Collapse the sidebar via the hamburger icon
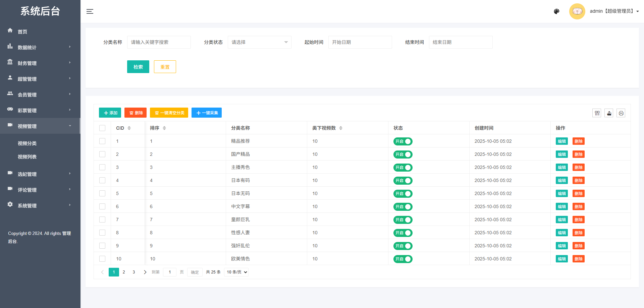Viewport: 644px width, 308px height. [90, 11]
